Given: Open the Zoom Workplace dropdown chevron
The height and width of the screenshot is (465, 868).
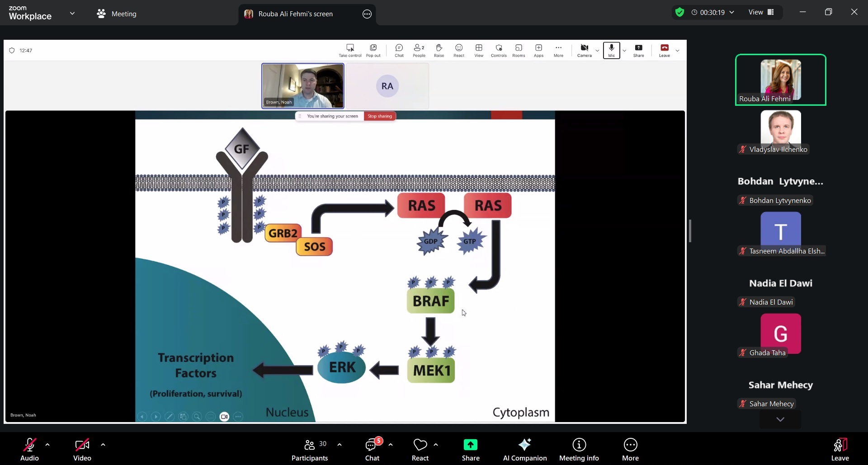Looking at the screenshot, I should (72, 13).
